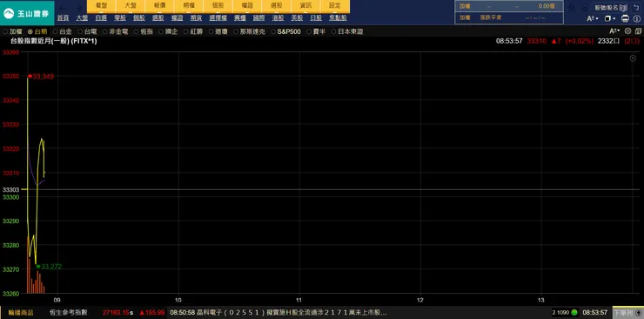This screenshot has height=319, width=644.
Task: Select the 道瓊 radio button
Action: pos(211,31)
